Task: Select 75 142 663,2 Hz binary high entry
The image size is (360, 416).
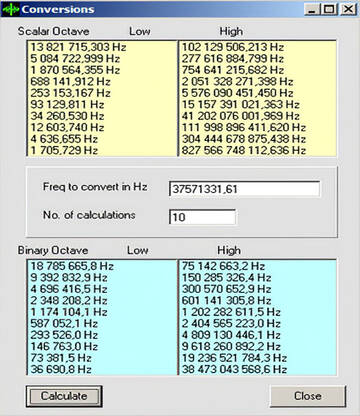Action: pos(223,266)
